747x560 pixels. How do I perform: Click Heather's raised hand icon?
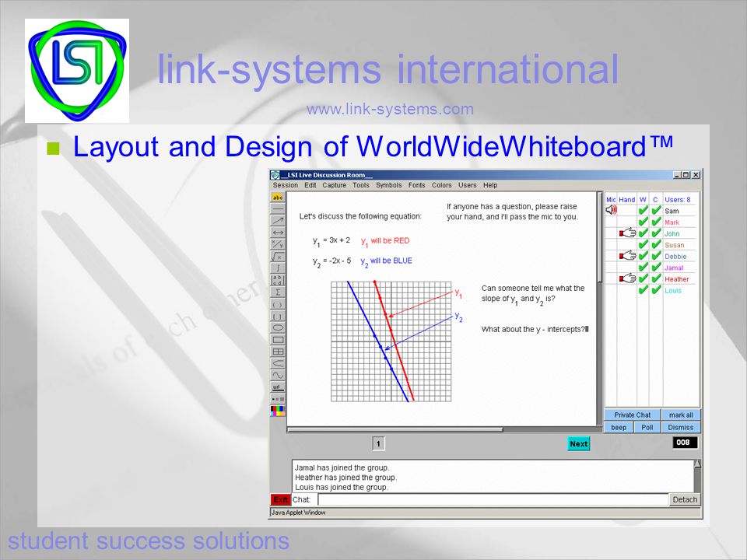click(627, 278)
